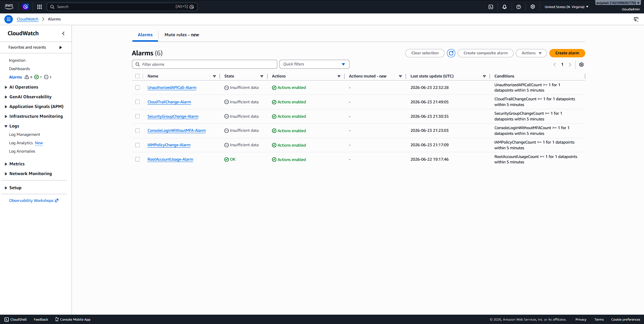Open Log Analytics in sidebar
The height and width of the screenshot is (324, 644).
pyautogui.click(x=21, y=143)
